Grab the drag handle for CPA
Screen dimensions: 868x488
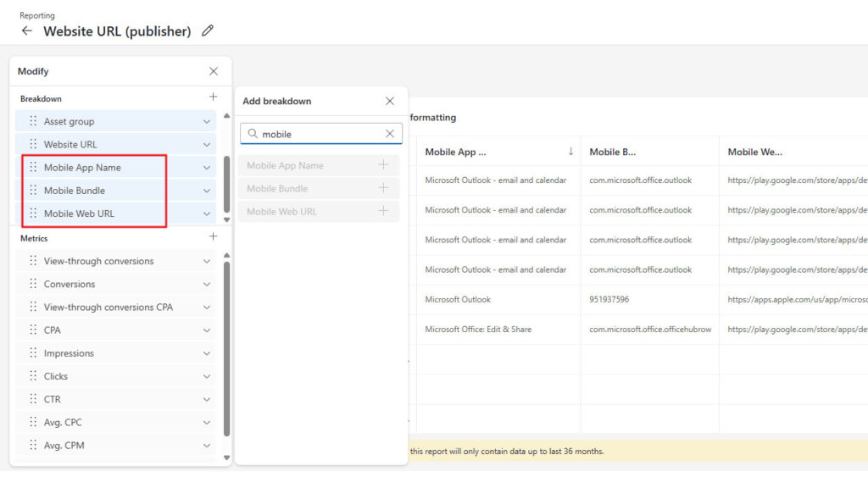coord(33,330)
